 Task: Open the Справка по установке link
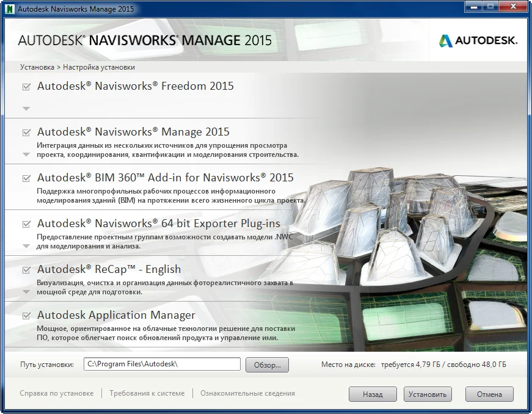point(57,393)
